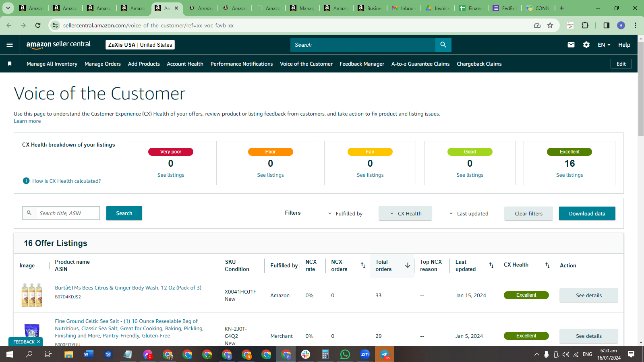Viewport: 644px width, 362px height.
Task: Open the Windows Start menu
Action: (10, 354)
